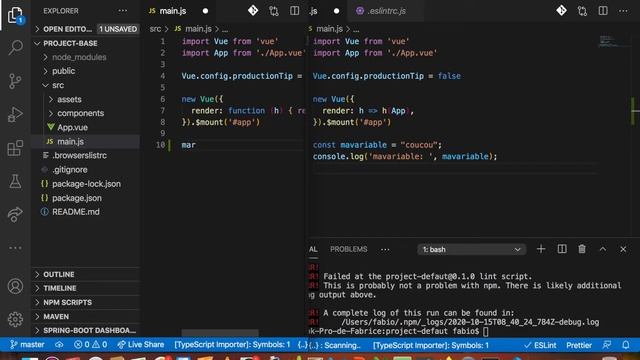
Task: Click the Git diamond icon in left editor
Action: [x=253, y=11]
